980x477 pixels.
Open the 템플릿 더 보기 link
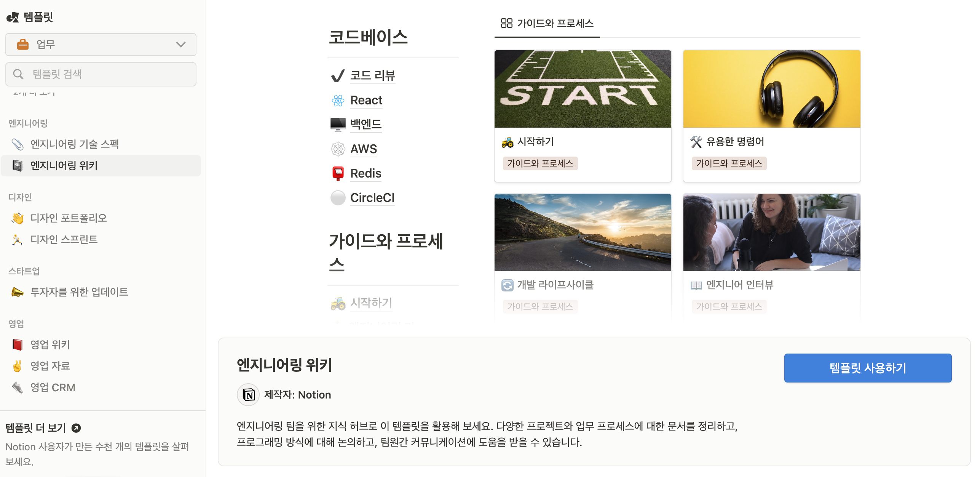pos(36,428)
